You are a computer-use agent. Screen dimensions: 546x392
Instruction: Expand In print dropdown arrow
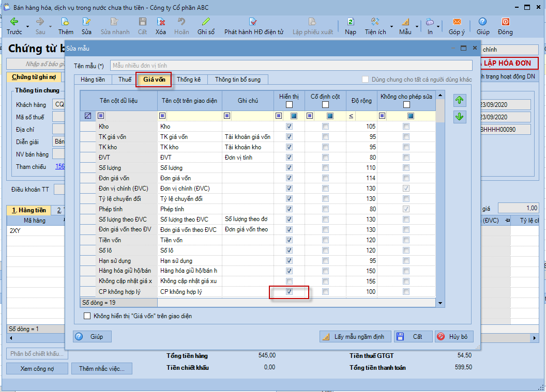[x=438, y=26]
